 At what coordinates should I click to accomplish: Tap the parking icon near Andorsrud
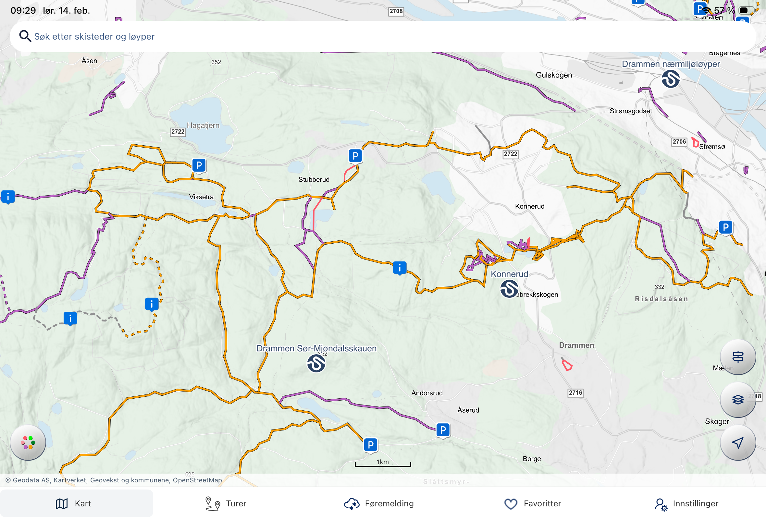point(443,430)
